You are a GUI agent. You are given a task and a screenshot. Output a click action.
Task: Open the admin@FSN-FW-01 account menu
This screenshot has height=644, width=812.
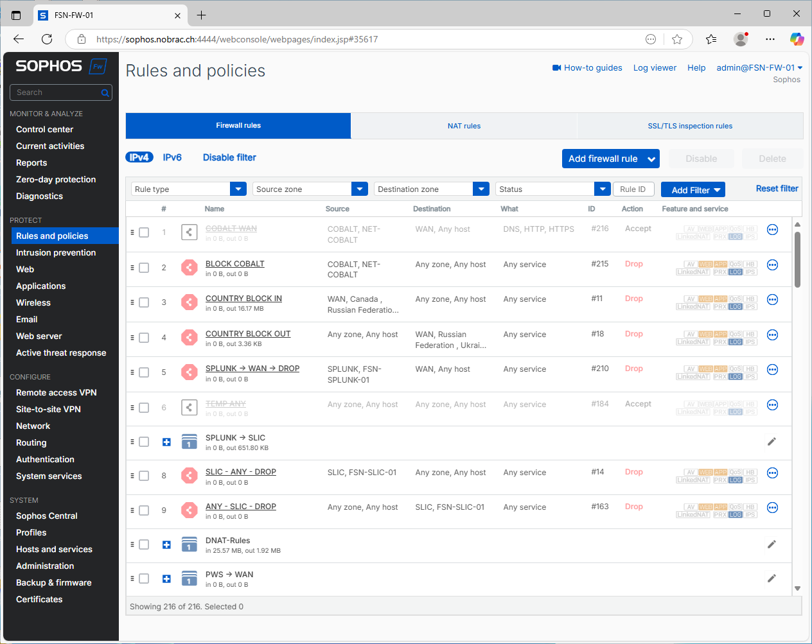tap(759, 67)
